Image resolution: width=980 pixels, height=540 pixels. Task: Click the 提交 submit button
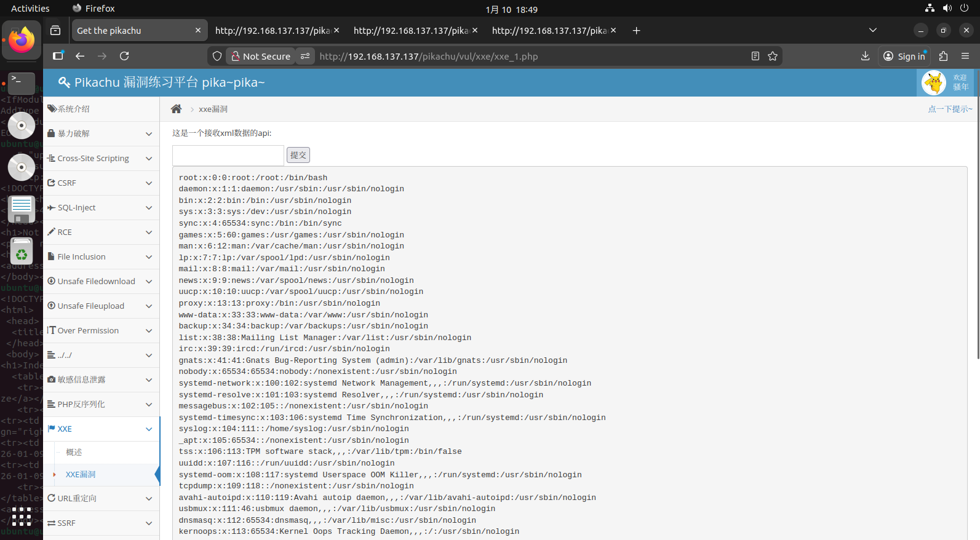click(298, 155)
